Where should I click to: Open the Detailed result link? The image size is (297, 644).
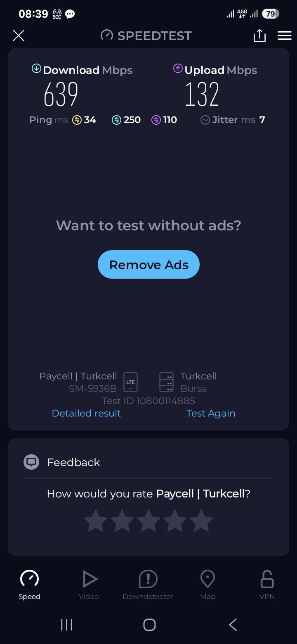tap(86, 413)
